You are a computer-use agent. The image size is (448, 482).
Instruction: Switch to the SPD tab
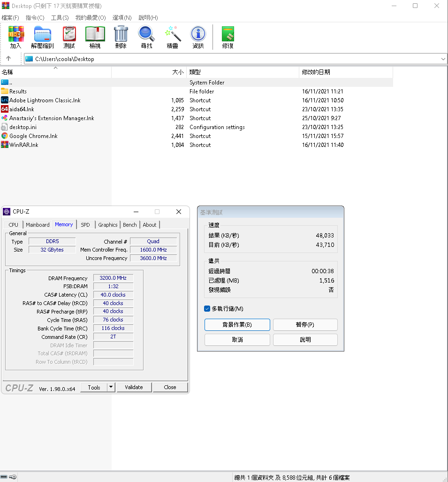(85, 225)
